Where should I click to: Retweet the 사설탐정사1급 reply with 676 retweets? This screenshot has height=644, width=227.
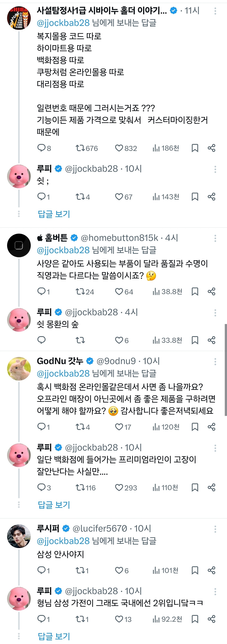click(x=80, y=148)
